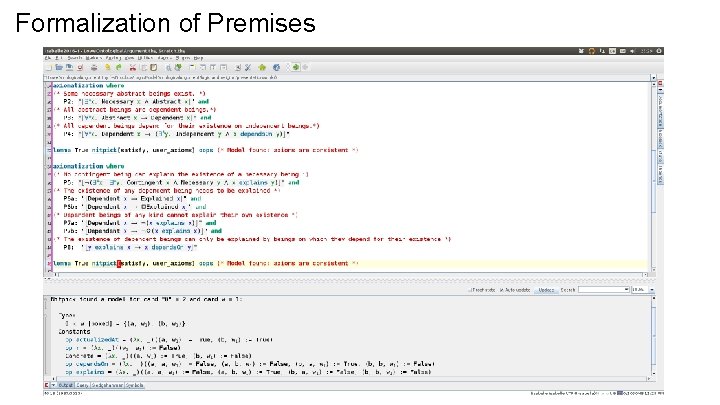Switch to the Query dockable tab
The height and width of the screenshot is (405, 720).
coord(82,385)
